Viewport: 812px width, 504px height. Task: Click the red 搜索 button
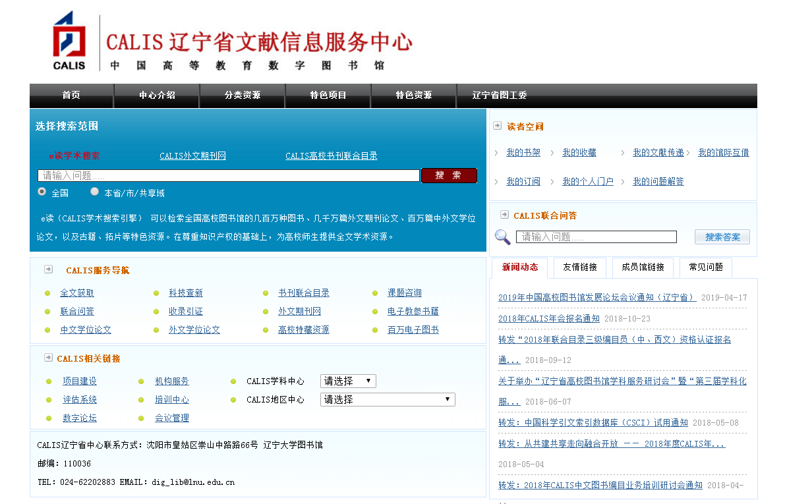[x=449, y=175]
